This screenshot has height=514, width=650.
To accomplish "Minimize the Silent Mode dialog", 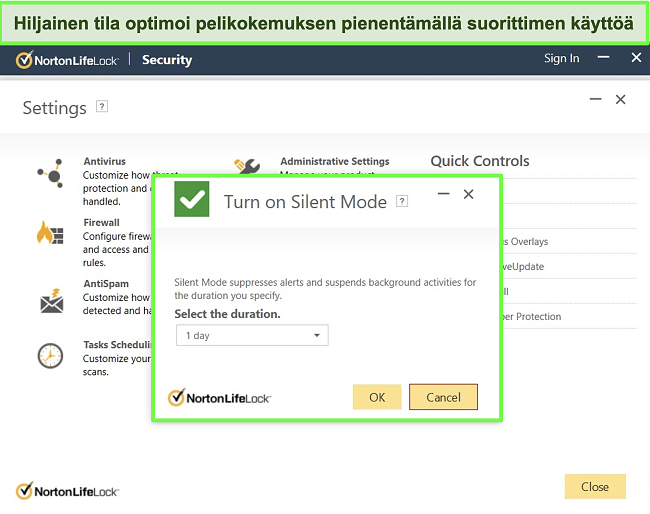I will point(444,194).
